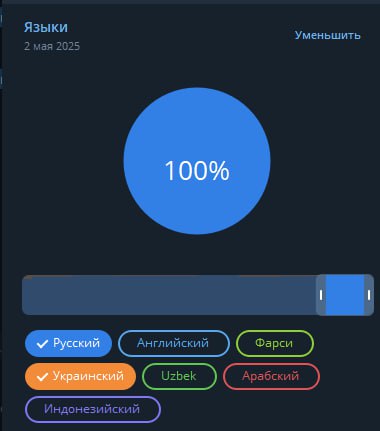Toggle the Украинский language filter
This screenshot has width=380, height=431.
tap(80, 376)
